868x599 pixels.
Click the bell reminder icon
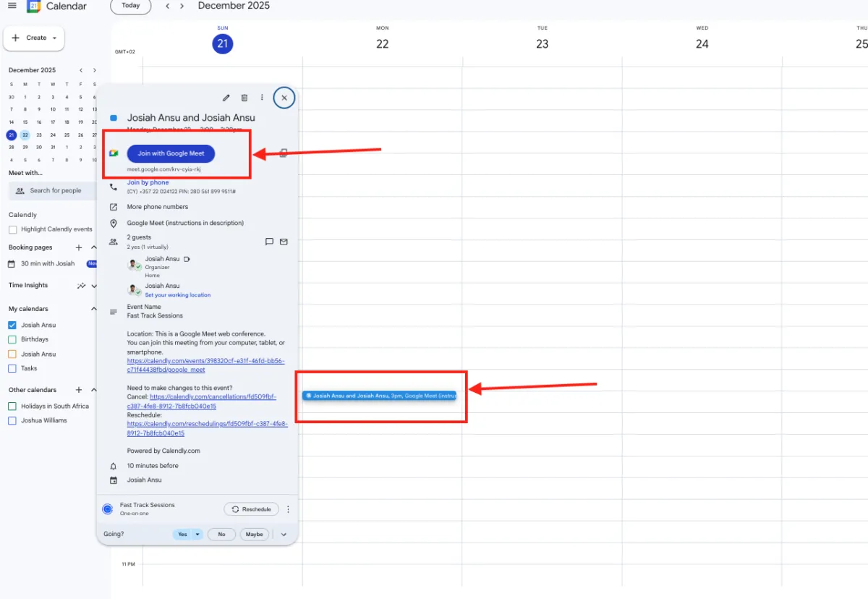(x=114, y=466)
